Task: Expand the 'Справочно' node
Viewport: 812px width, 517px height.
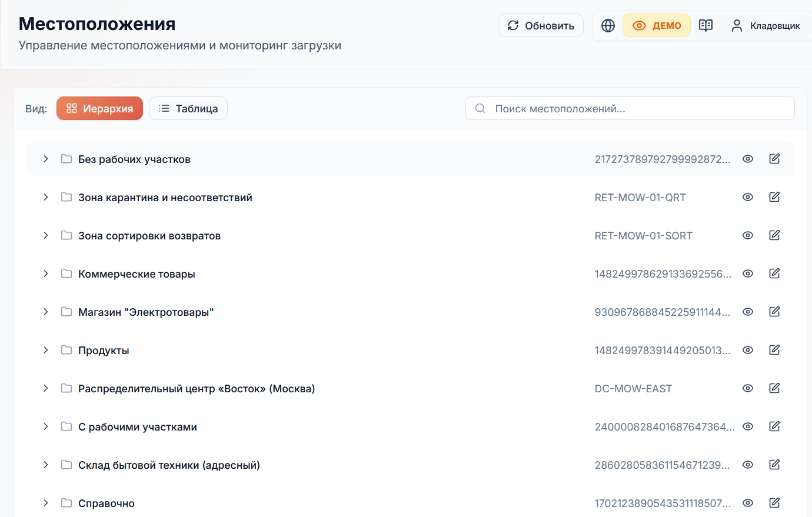Action: coord(45,503)
